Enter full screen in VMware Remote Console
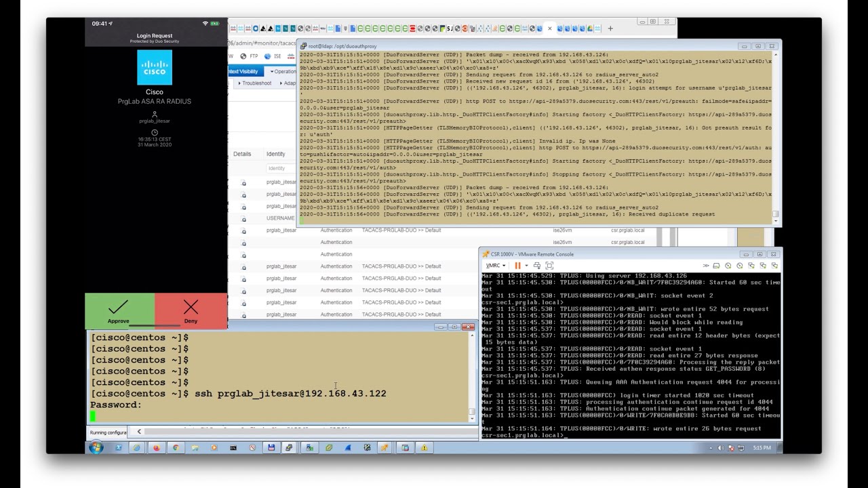Viewport: 868px width, 488px height. click(x=549, y=266)
